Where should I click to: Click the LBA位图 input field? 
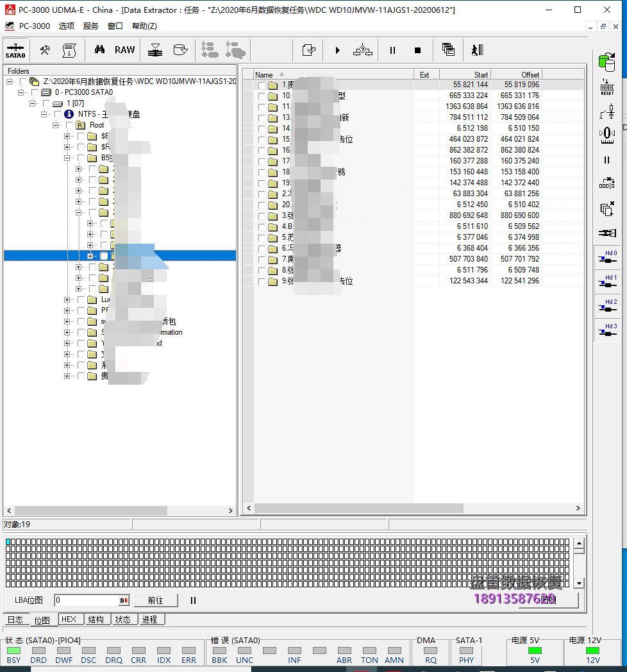[87, 600]
